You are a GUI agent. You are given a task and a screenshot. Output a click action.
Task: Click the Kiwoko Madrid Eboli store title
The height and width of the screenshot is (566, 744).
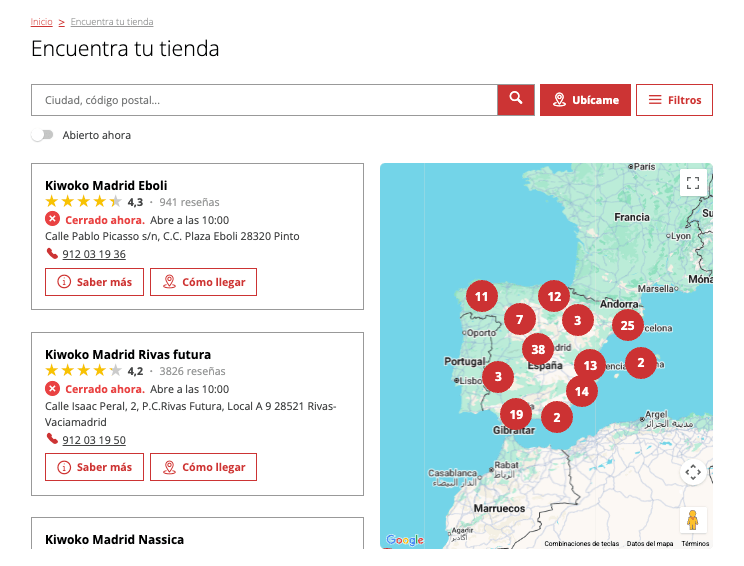point(106,186)
